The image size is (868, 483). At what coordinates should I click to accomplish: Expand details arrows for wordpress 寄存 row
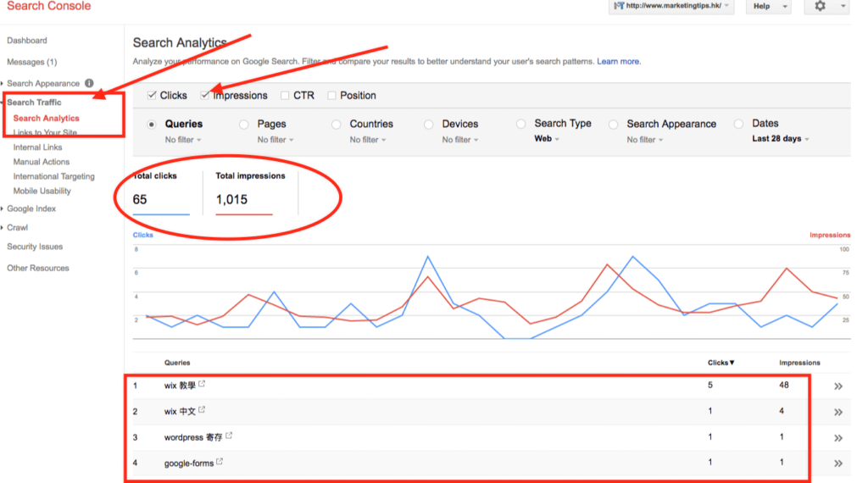coord(838,437)
